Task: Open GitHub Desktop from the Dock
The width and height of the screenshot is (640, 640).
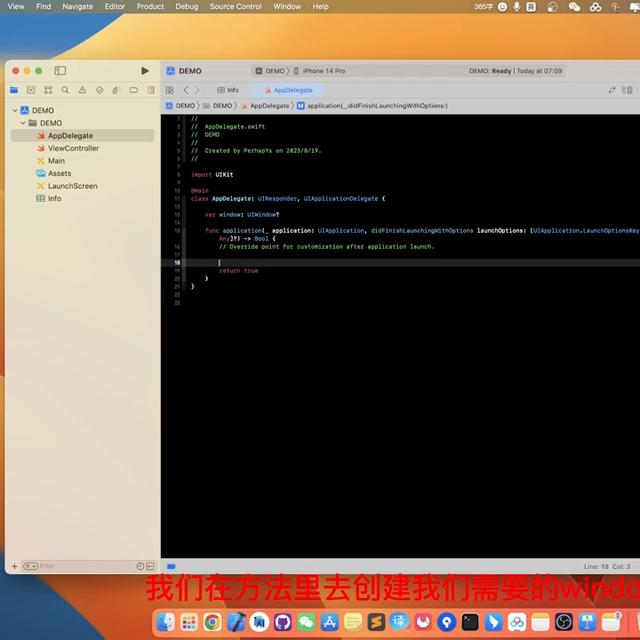Action: pos(283,622)
